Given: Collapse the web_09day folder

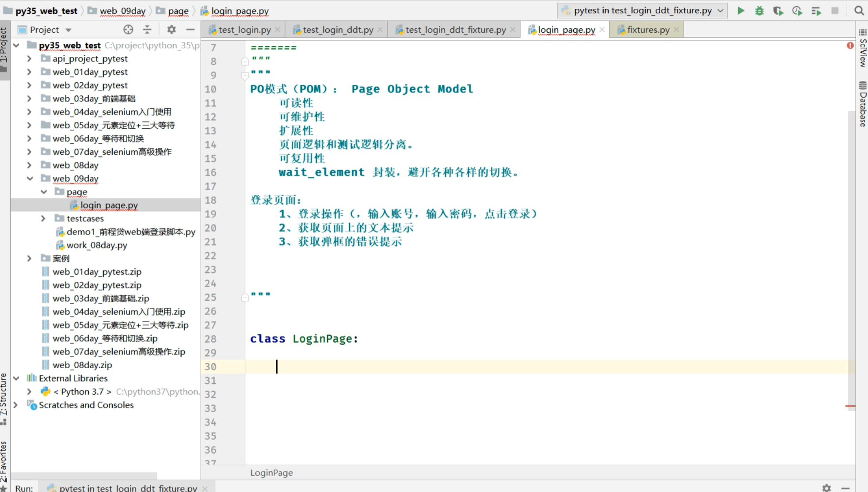Looking at the screenshot, I should coord(30,179).
